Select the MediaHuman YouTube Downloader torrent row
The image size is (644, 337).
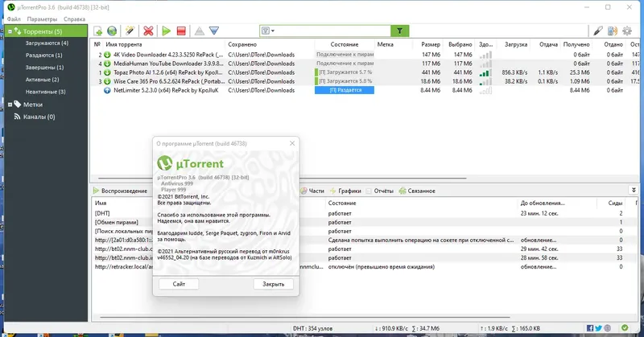tap(365, 64)
